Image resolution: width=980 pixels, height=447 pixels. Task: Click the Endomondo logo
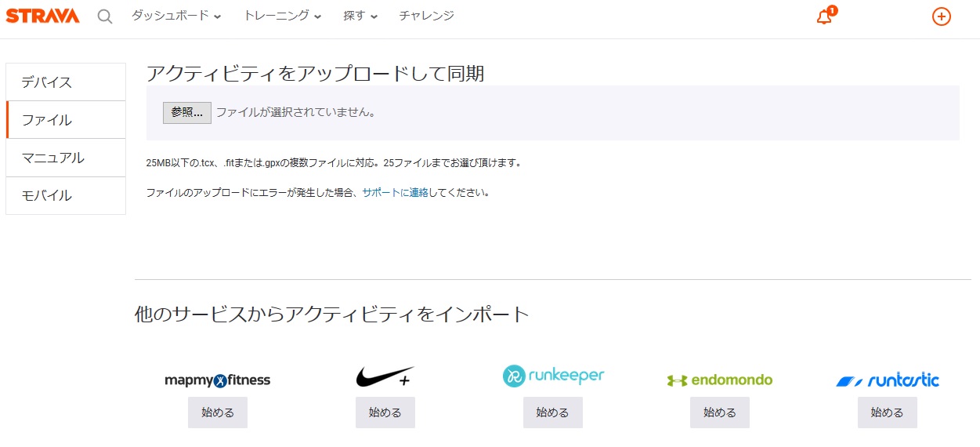pyautogui.click(x=720, y=380)
